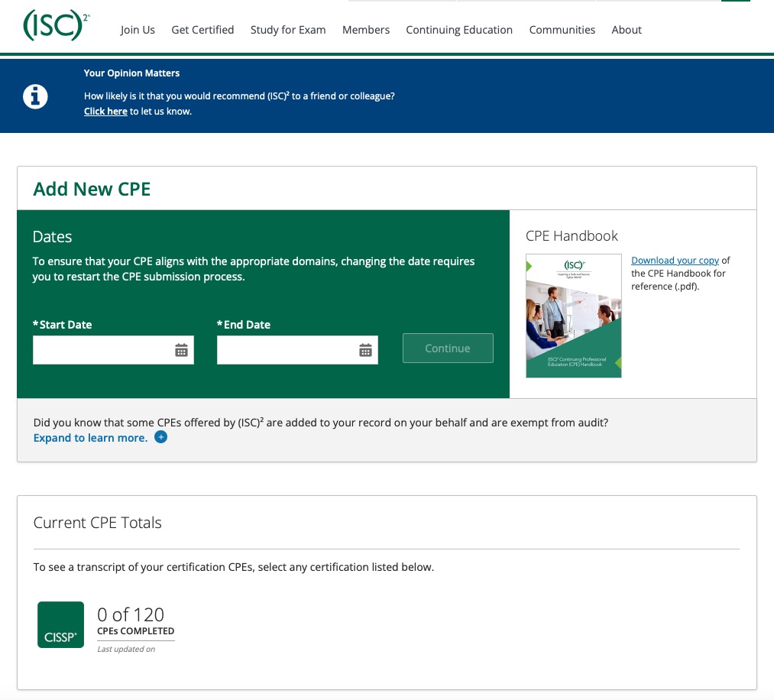
Task: Follow the Click here survey link
Action: coord(105,111)
